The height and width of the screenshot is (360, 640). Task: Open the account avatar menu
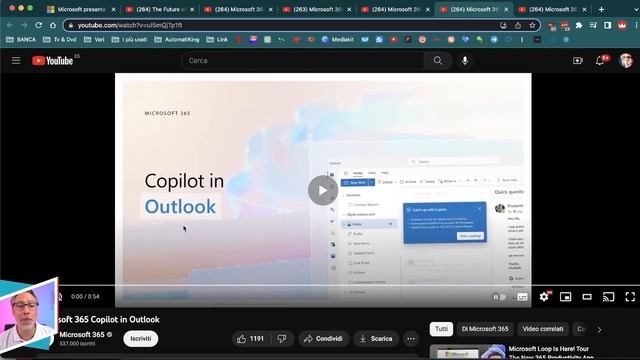(x=625, y=61)
